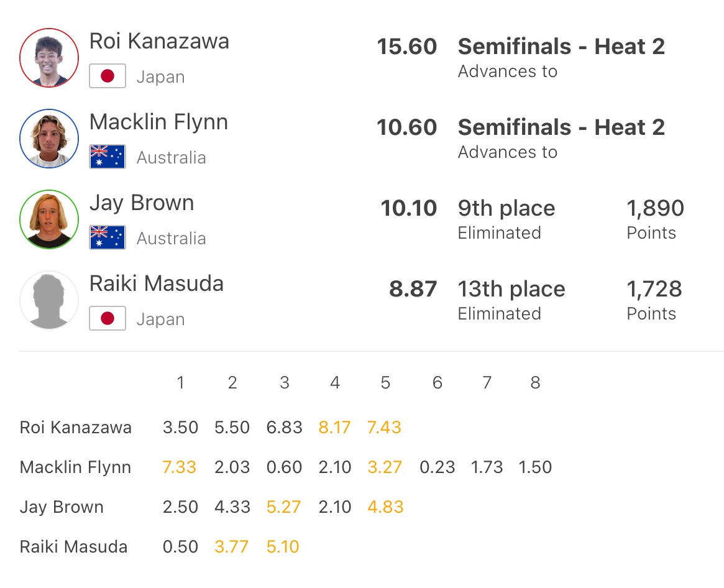Click Roi Kanazawa's profile photo
Image resolution: width=724 pixels, height=588 pixels.
(x=49, y=58)
